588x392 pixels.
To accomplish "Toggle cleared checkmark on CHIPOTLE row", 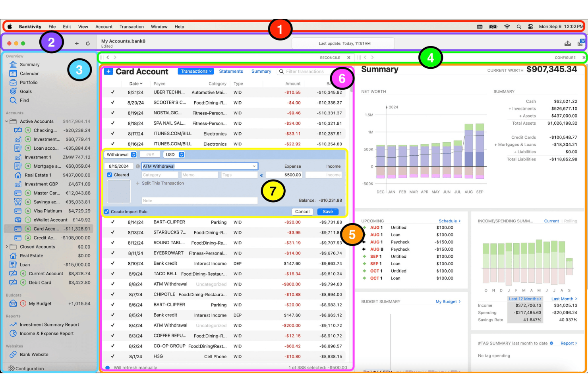I will (113, 294).
